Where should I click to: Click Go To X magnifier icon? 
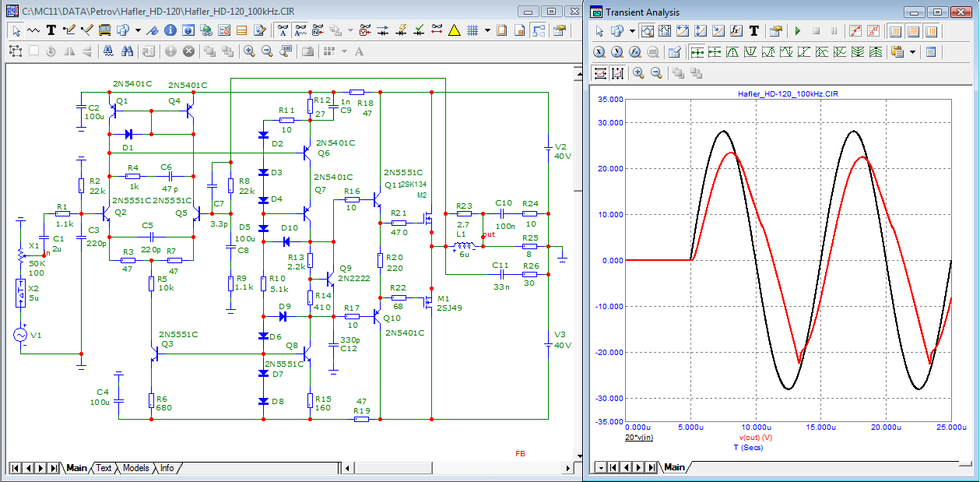click(599, 51)
